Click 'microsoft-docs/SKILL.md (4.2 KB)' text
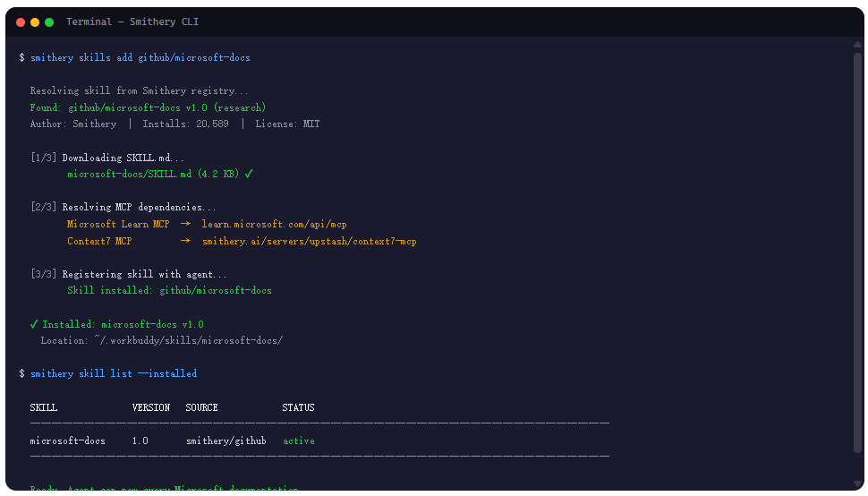The width and height of the screenshot is (868, 496). coord(153,174)
